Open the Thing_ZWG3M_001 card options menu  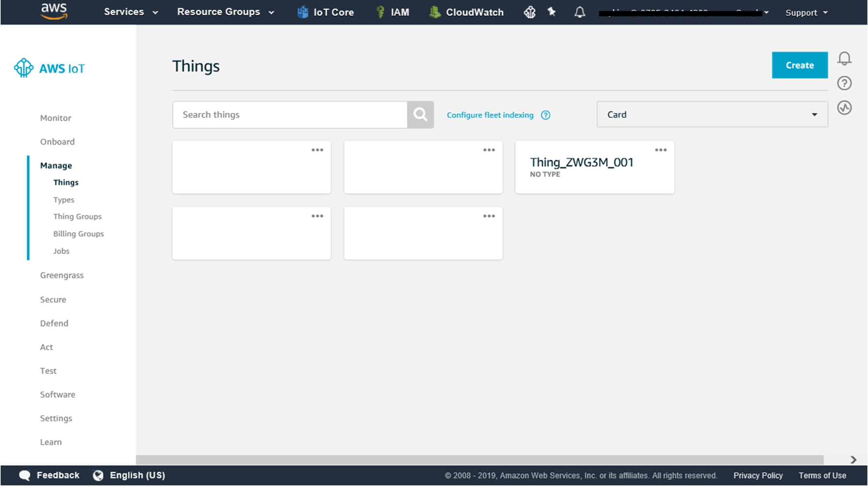(661, 150)
